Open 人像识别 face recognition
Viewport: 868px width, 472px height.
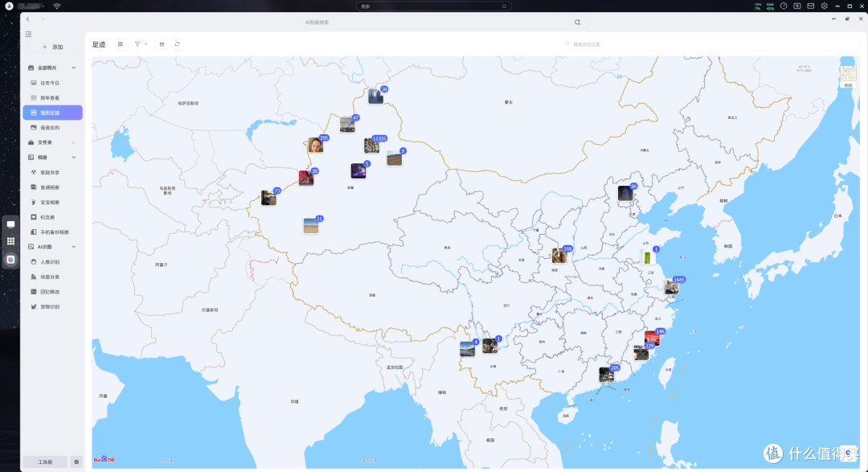click(x=52, y=262)
